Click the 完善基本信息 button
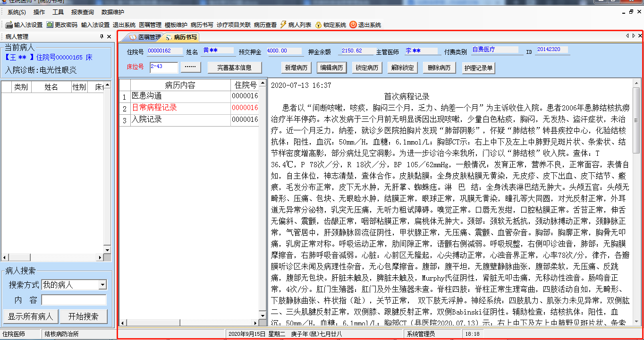 coord(235,68)
